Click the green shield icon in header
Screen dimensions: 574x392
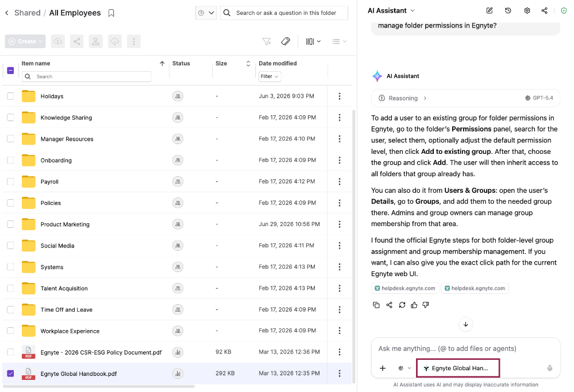[564, 10]
